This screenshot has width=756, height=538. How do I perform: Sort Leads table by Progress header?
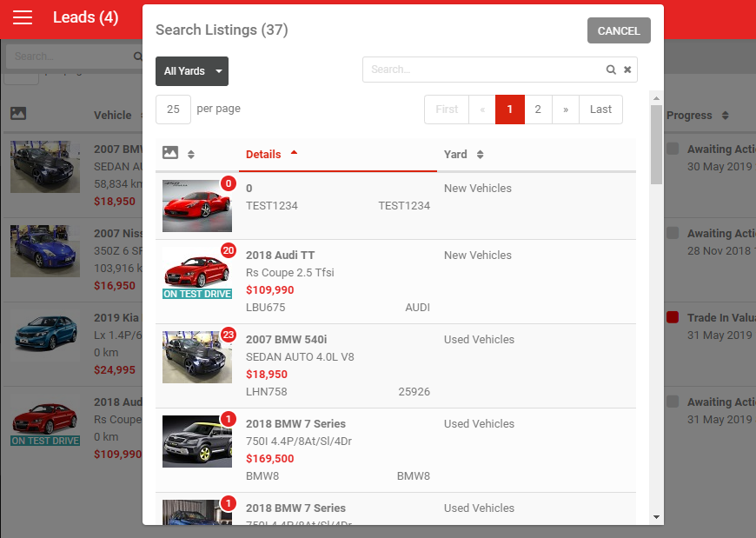pos(689,116)
